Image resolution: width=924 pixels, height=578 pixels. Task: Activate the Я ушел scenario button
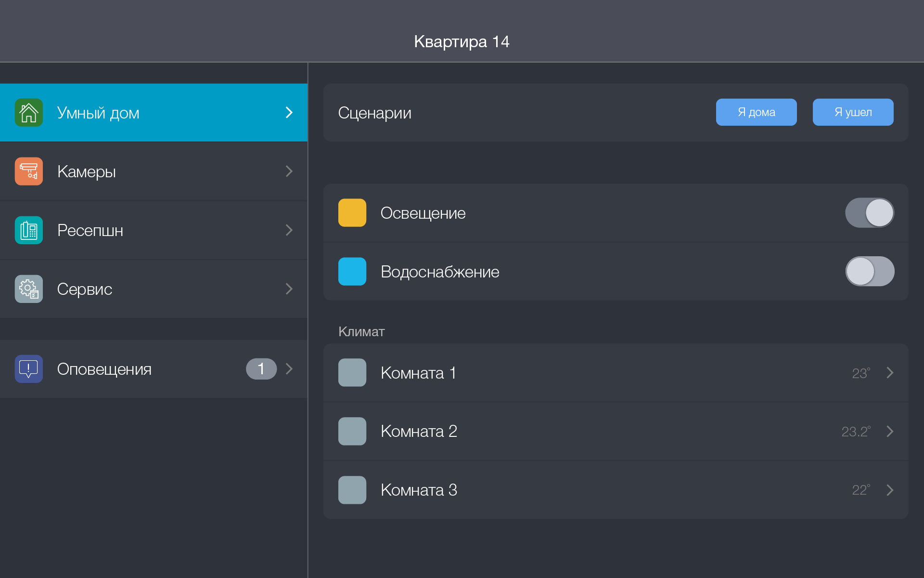click(x=853, y=112)
